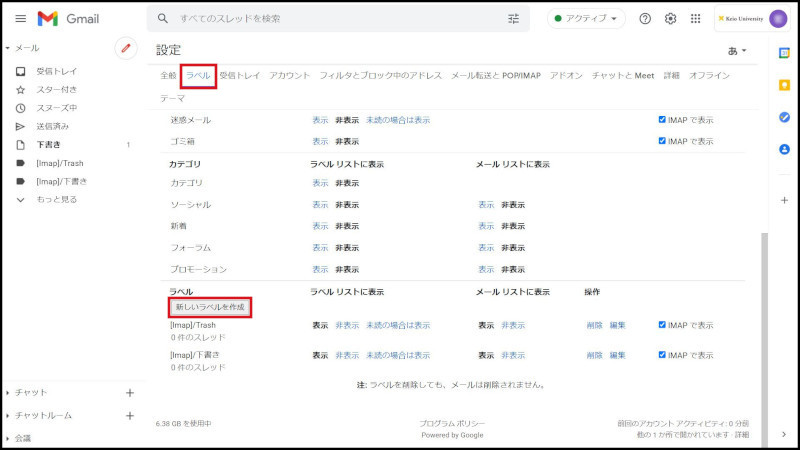The image size is (800, 450).
Task: Open the アクティブ status dropdown
Action: point(586,19)
